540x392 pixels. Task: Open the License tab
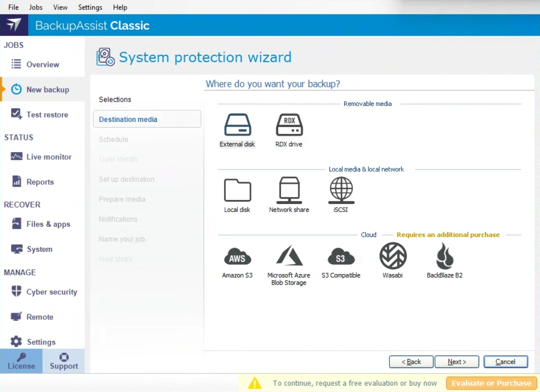pyautogui.click(x=21, y=361)
